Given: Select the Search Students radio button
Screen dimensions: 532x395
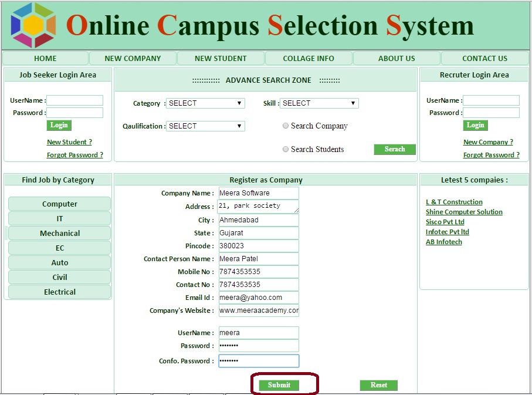Looking at the screenshot, I should 286,149.
